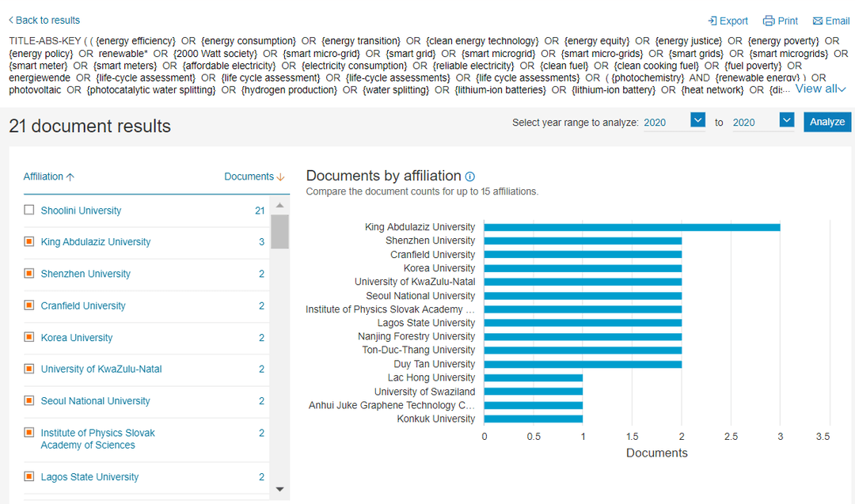Image resolution: width=855 pixels, height=504 pixels.
Task: Click the Analyze button
Action: click(827, 122)
